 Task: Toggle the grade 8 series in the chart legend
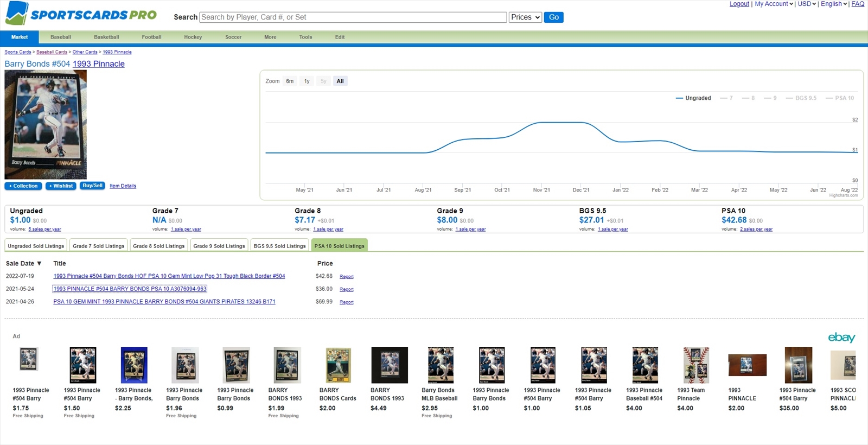point(749,98)
